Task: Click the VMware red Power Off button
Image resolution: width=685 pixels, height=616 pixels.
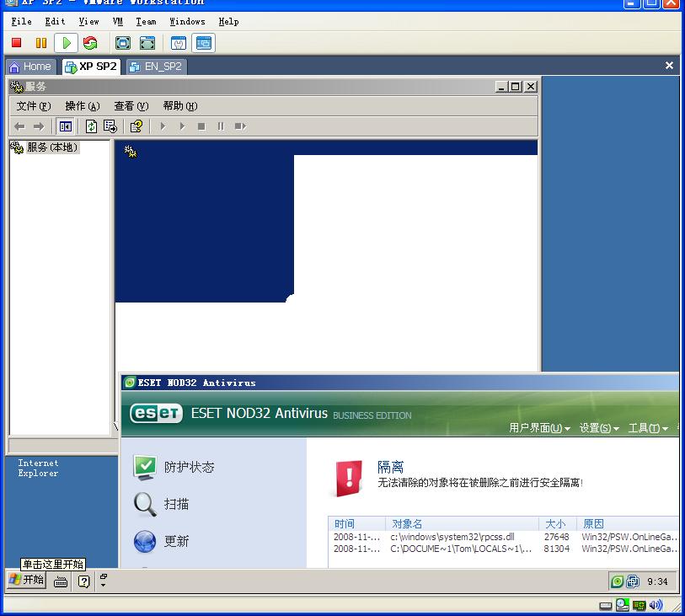Action: pos(17,43)
